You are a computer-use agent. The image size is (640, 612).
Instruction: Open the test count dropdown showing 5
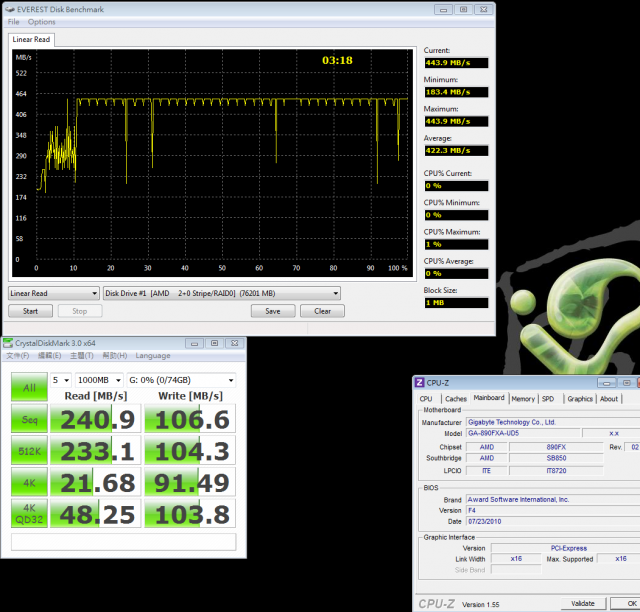(61, 380)
